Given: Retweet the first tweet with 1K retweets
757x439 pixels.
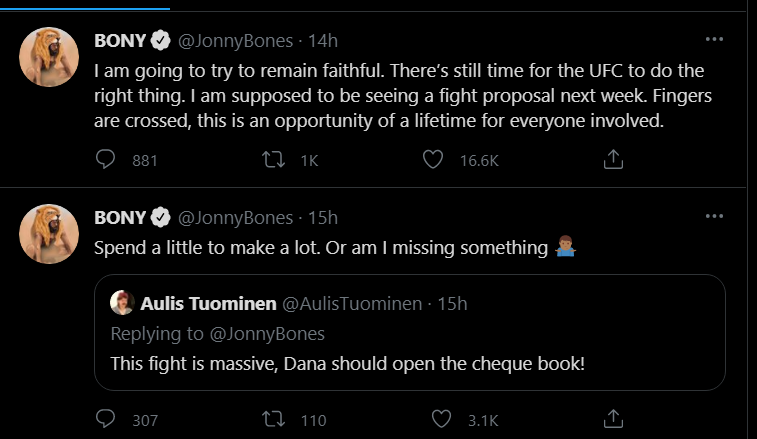Looking at the screenshot, I should click(271, 159).
